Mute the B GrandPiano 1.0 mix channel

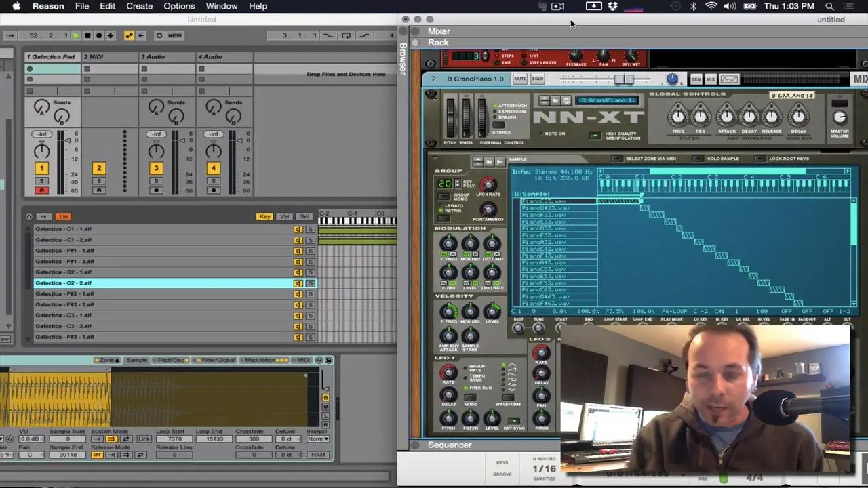click(519, 79)
